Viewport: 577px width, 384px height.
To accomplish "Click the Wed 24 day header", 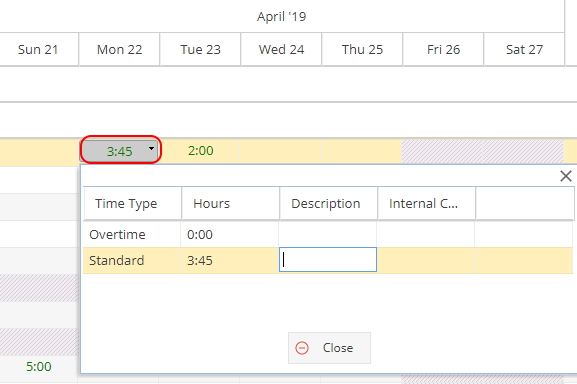I will [281, 49].
